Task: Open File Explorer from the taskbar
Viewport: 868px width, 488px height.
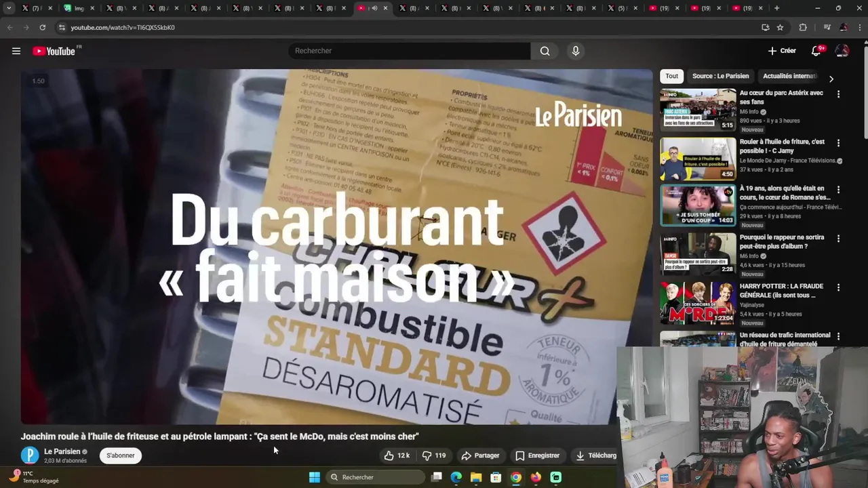Action: click(476, 477)
